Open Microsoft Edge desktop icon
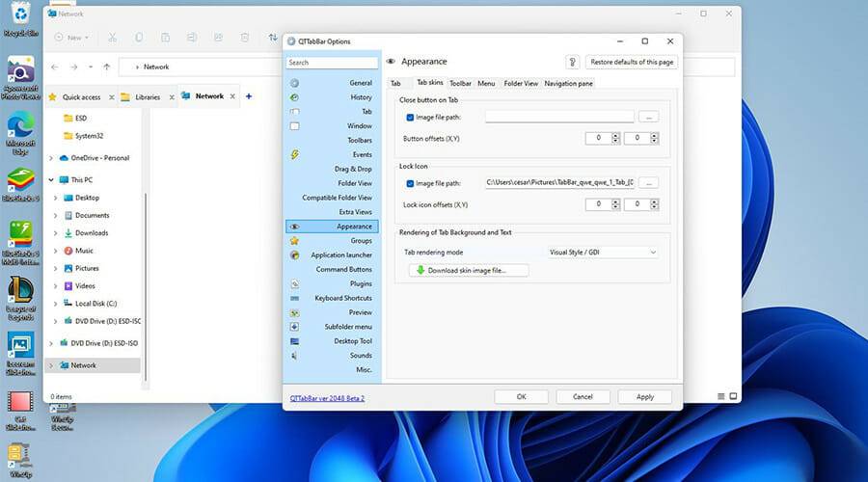Image resolution: width=868 pixels, height=482 pixels. pyautogui.click(x=21, y=135)
